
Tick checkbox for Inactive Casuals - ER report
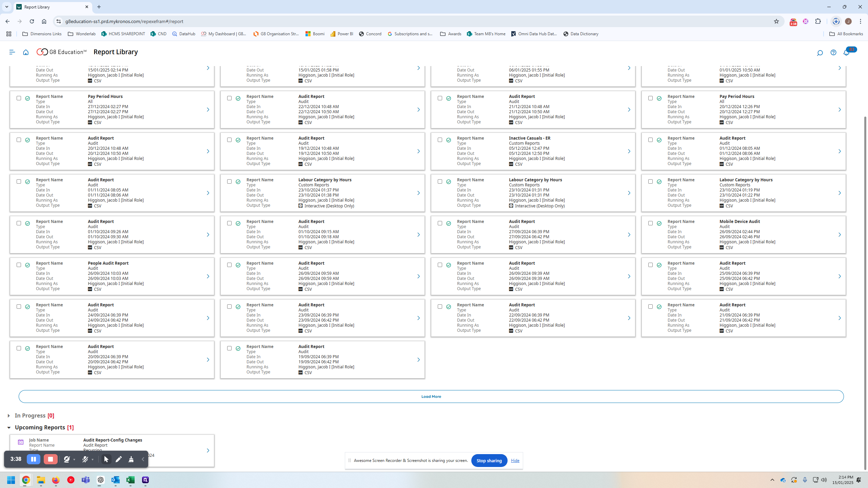point(440,140)
